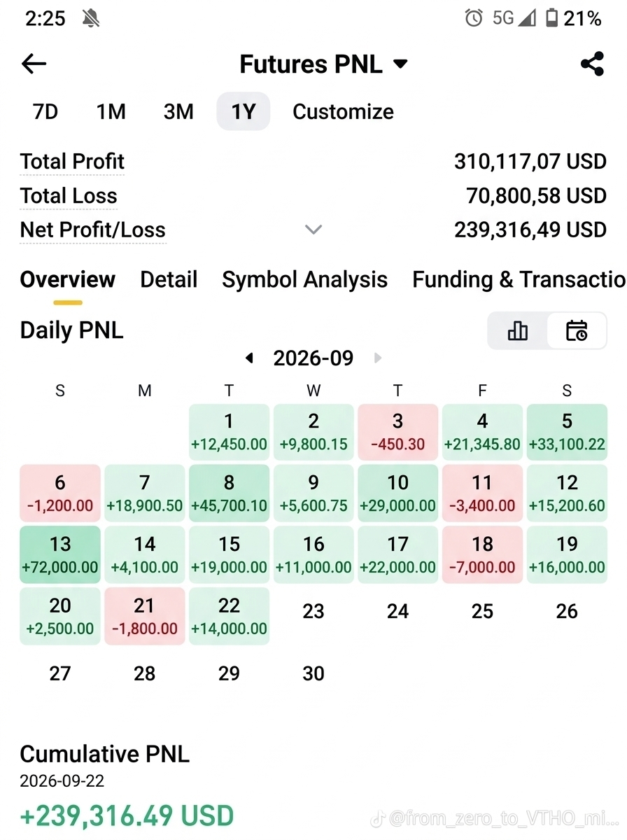Open the Customize date range
627x840 pixels.
point(343,112)
